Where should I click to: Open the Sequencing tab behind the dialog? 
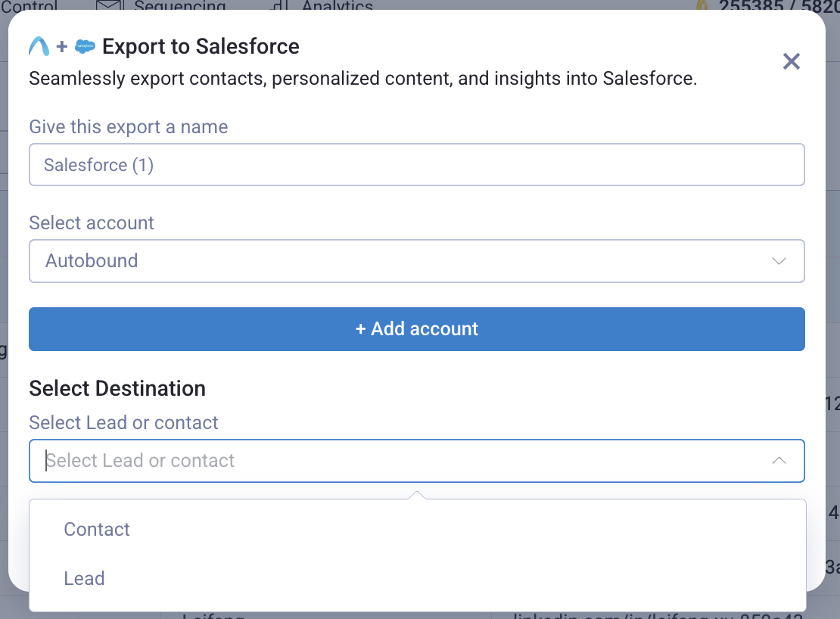(161, 5)
